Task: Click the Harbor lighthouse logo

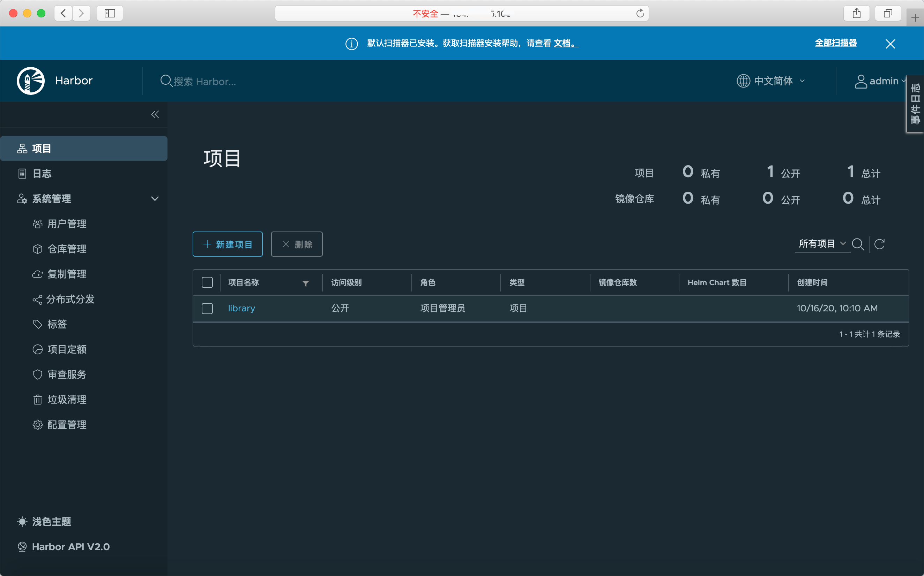Action: [x=31, y=81]
